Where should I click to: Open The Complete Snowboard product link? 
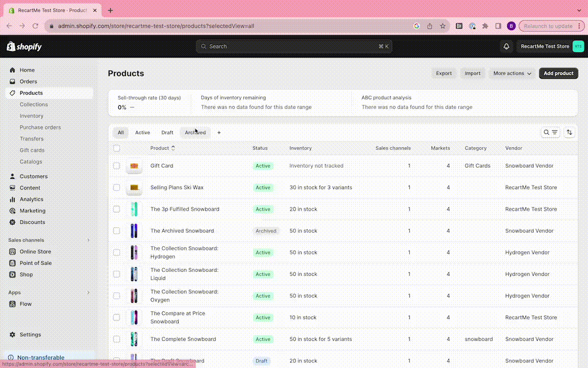(x=183, y=339)
